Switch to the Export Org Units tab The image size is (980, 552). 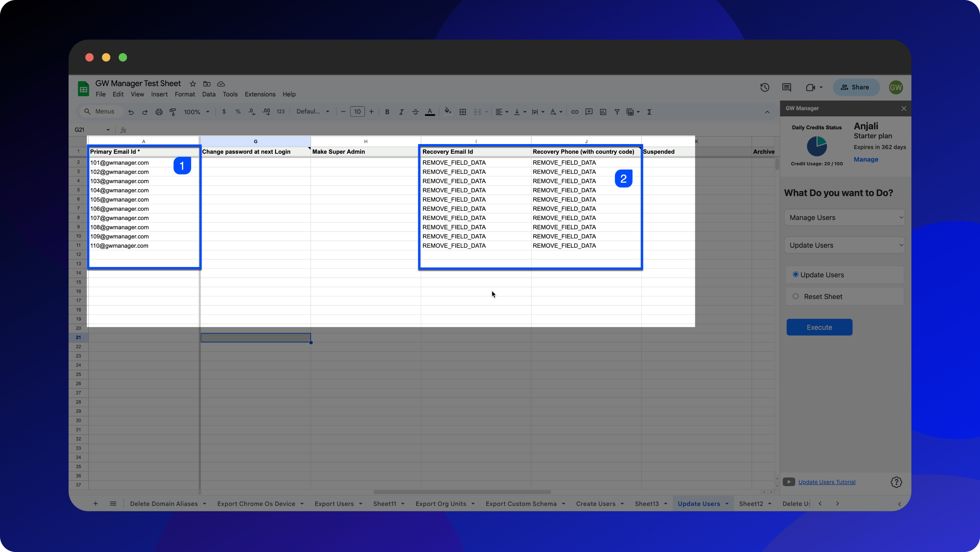[x=441, y=504]
